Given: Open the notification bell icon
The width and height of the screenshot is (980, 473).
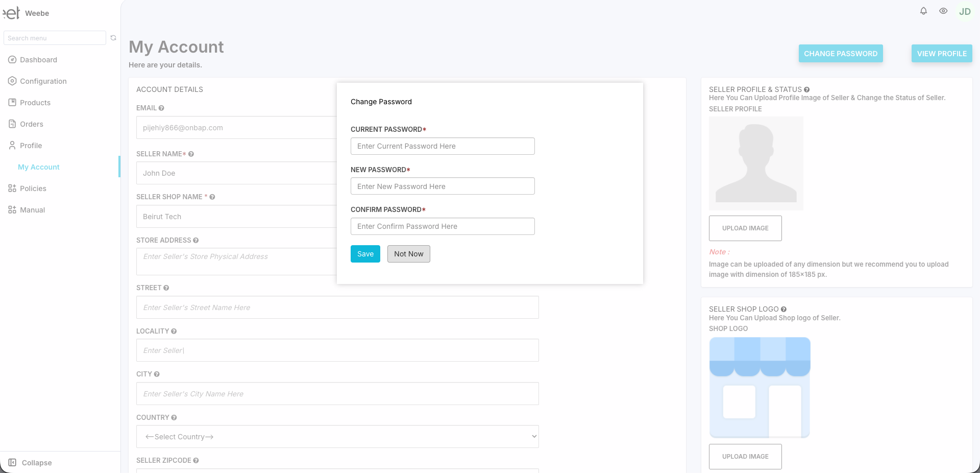Looking at the screenshot, I should (x=923, y=11).
